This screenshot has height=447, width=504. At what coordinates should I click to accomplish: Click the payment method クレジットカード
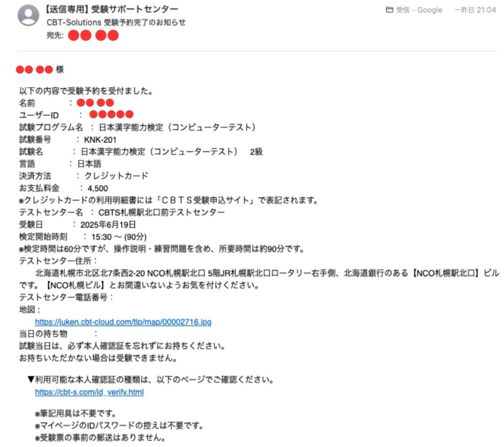point(116,176)
